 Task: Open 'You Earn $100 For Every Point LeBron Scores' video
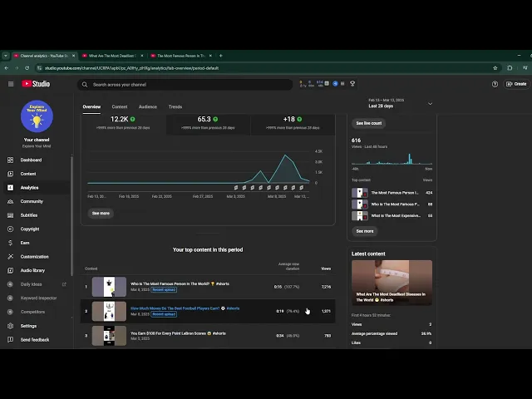pyautogui.click(x=178, y=333)
